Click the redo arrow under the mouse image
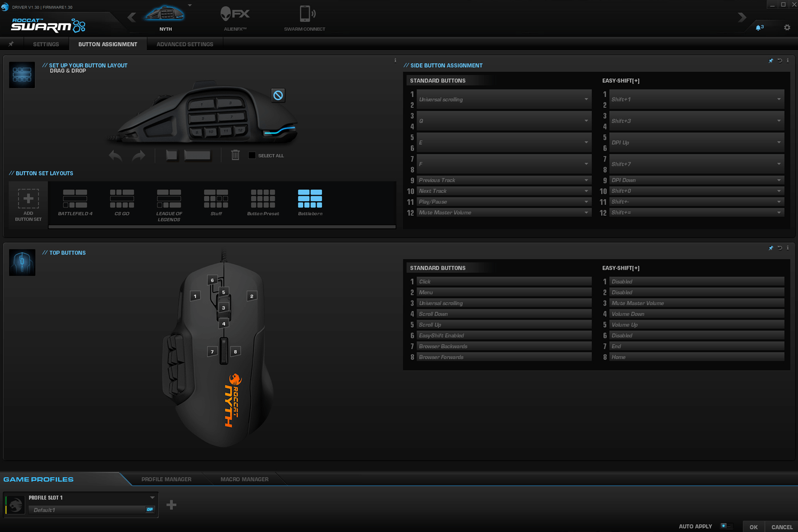 click(138, 155)
